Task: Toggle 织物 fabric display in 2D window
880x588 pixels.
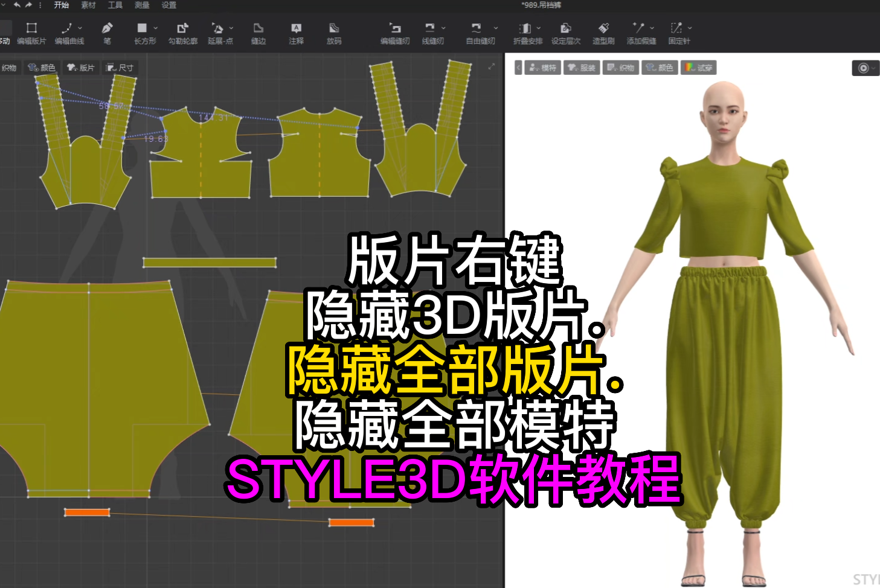Action: [9, 68]
